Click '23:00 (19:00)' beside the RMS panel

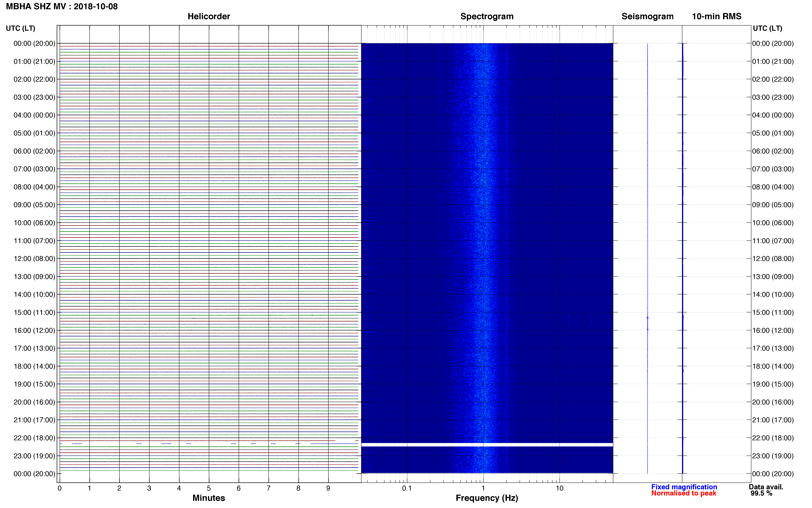coord(773,456)
